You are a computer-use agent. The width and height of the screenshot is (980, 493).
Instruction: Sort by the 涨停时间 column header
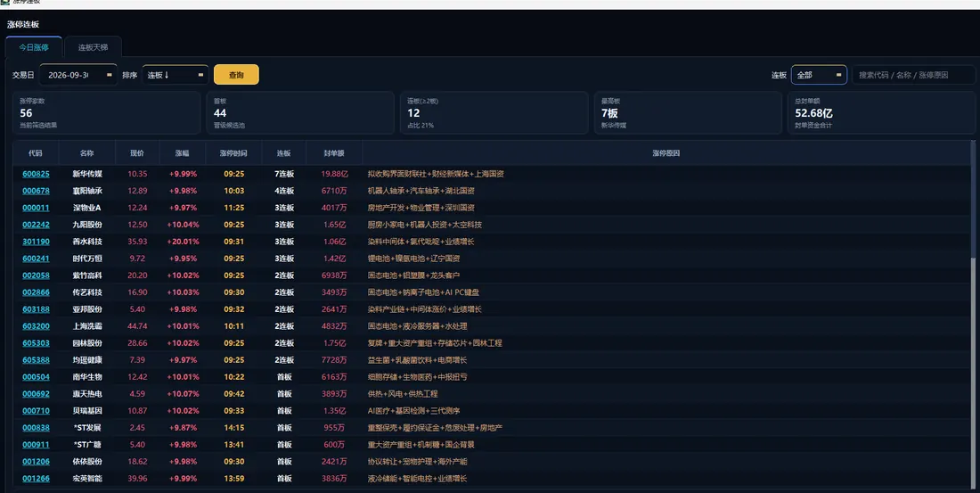coord(233,153)
